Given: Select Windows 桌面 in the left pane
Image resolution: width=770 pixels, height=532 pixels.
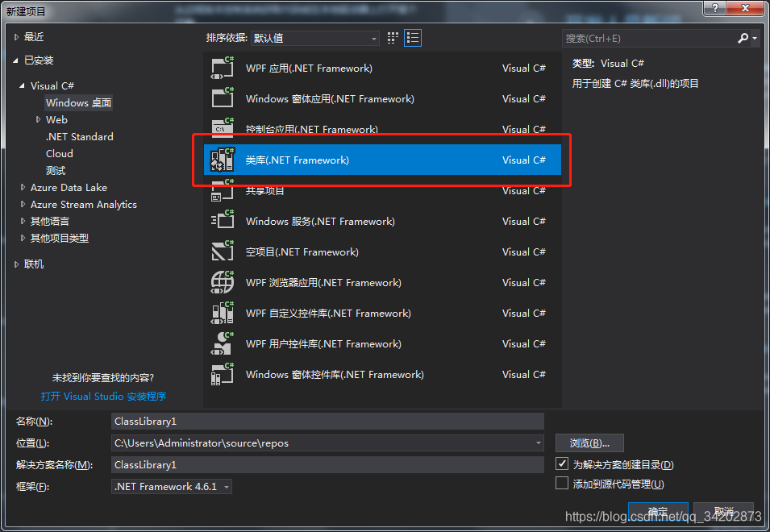Looking at the screenshot, I should pos(77,102).
